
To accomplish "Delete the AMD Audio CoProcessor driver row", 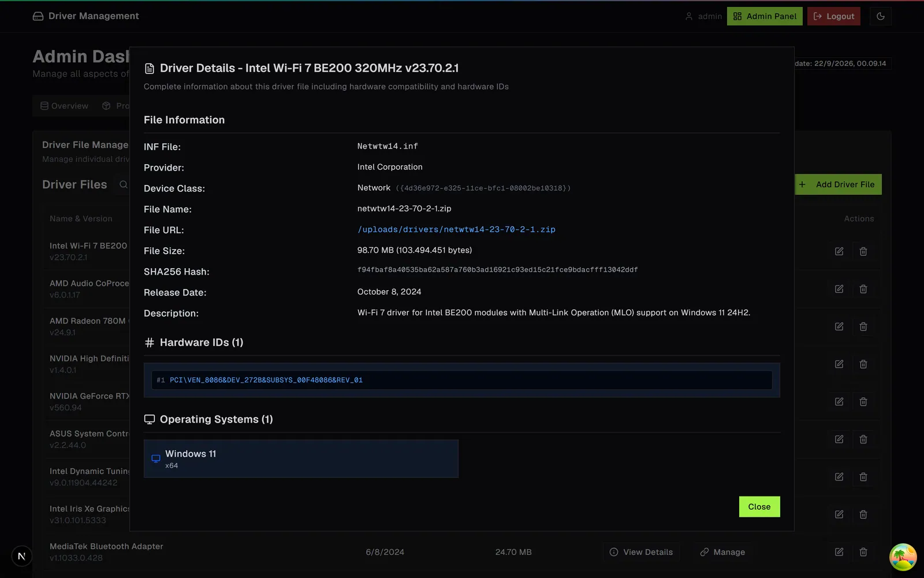I will coord(863,289).
